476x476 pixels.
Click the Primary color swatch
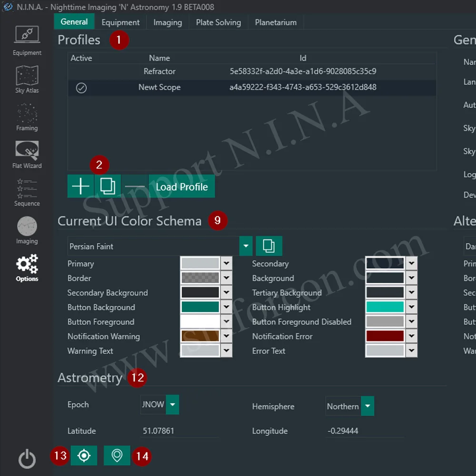point(200,263)
